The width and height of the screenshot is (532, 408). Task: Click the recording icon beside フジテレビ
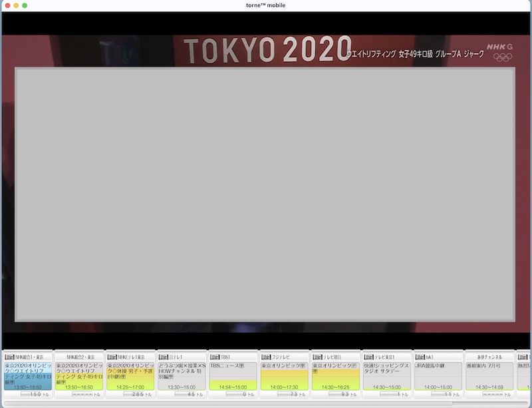266,357
